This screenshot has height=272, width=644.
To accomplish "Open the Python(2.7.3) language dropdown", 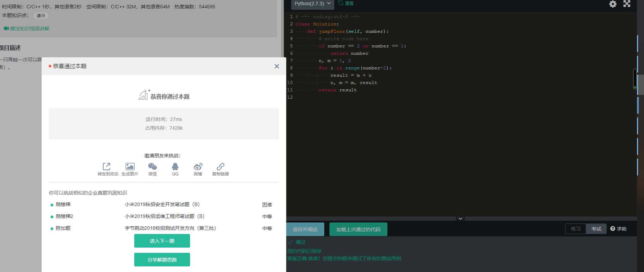I will (312, 4).
